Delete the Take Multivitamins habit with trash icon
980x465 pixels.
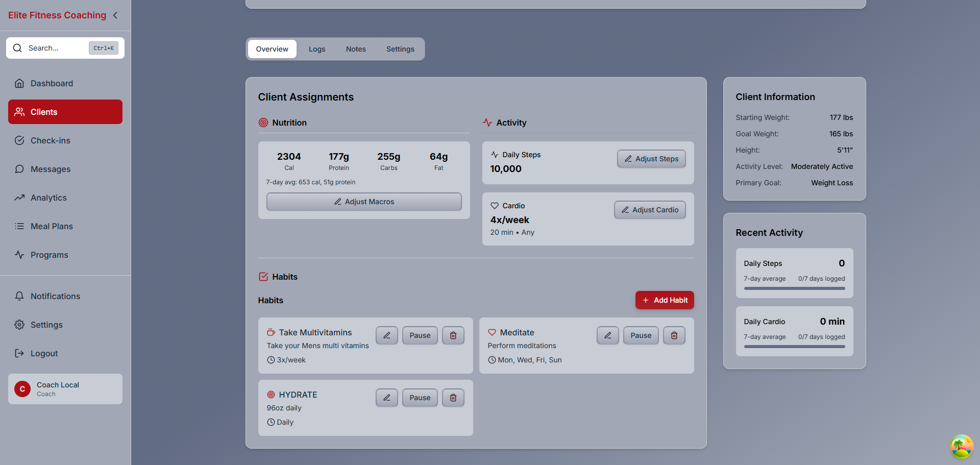point(453,335)
